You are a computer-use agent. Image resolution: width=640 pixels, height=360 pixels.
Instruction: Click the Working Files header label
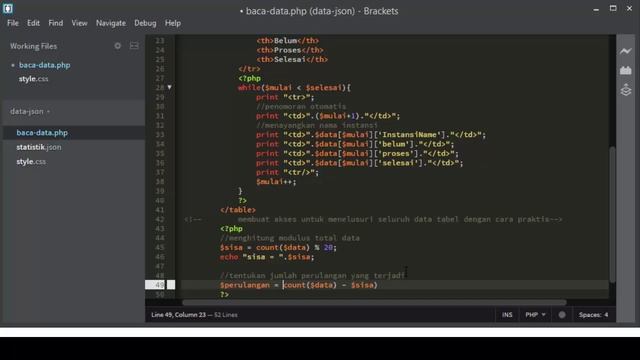point(33,46)
